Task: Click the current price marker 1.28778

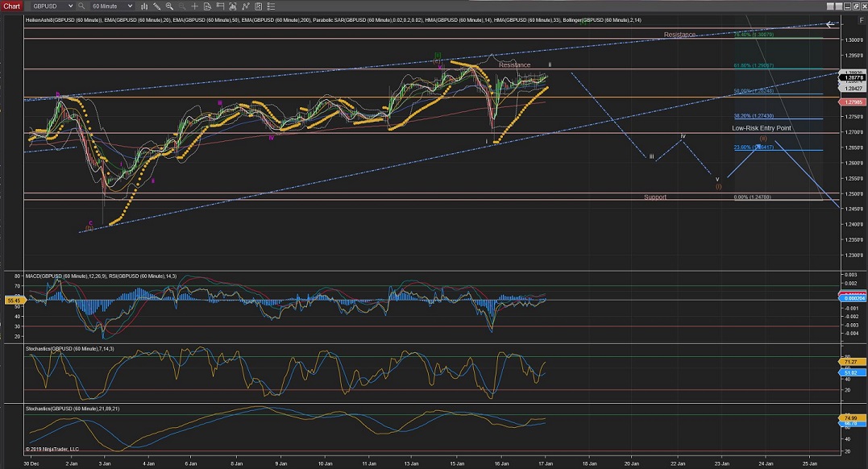Action: (853, 77)
